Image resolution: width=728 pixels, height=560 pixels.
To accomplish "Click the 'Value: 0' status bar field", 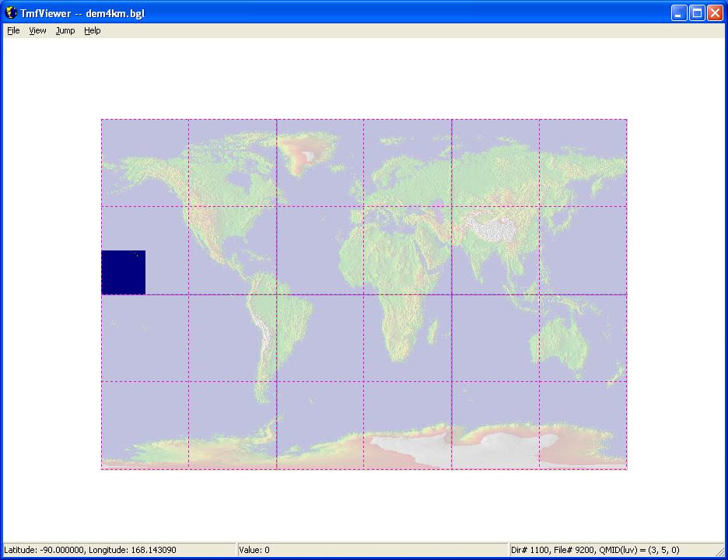I will [x=373, y=550].
